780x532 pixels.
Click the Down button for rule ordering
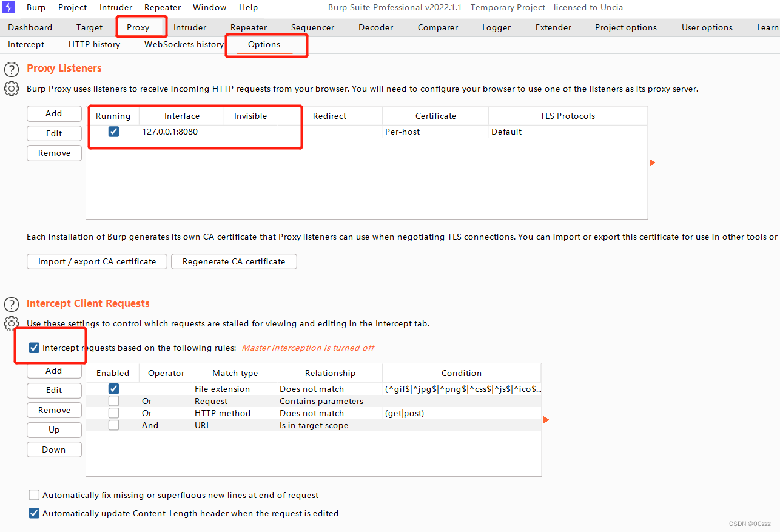point(54,450)
